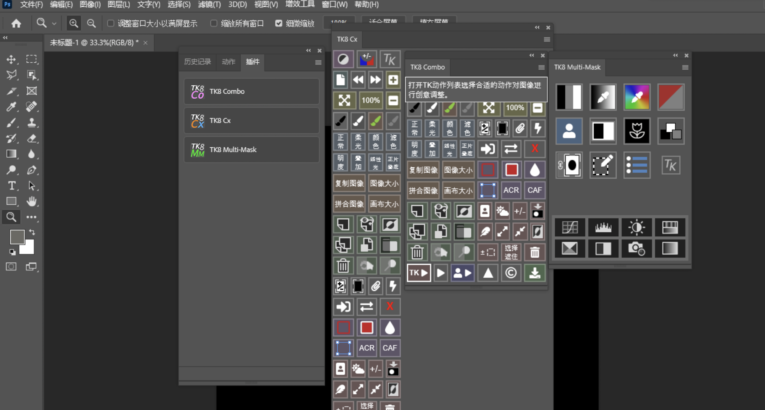Select the Lasso tool in toolbox

point(11,75)
